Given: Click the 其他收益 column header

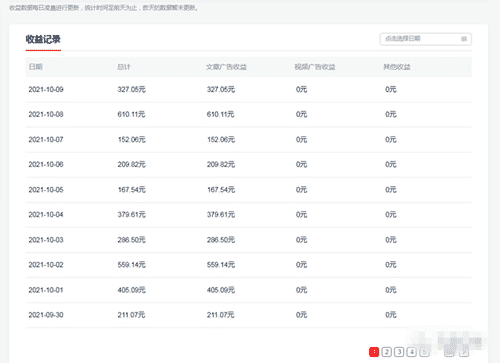Looking at the screenshot, I should click(x=397, y=67).
